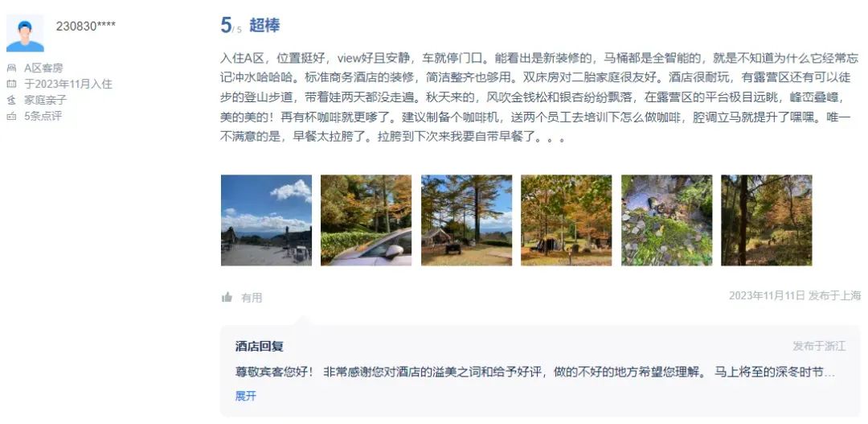Open the campsite tent photo thumbnail
The image size is (868, 424).
pos(467,220)
